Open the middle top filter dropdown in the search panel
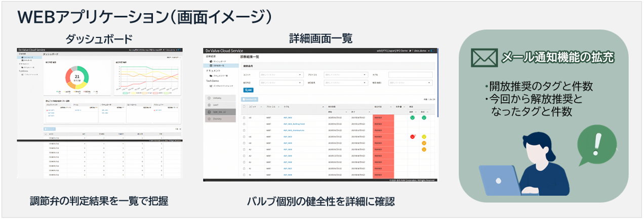 pyautogui.click(x=346, y=75)
